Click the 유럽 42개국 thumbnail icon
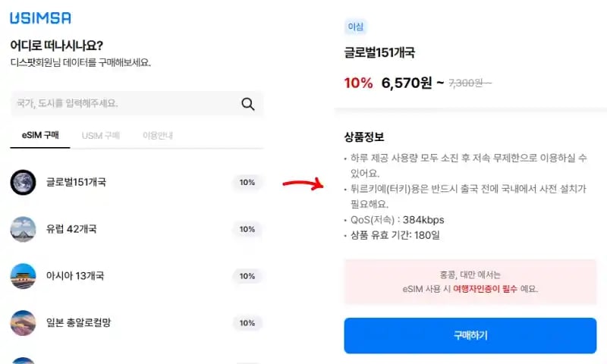 23,229
